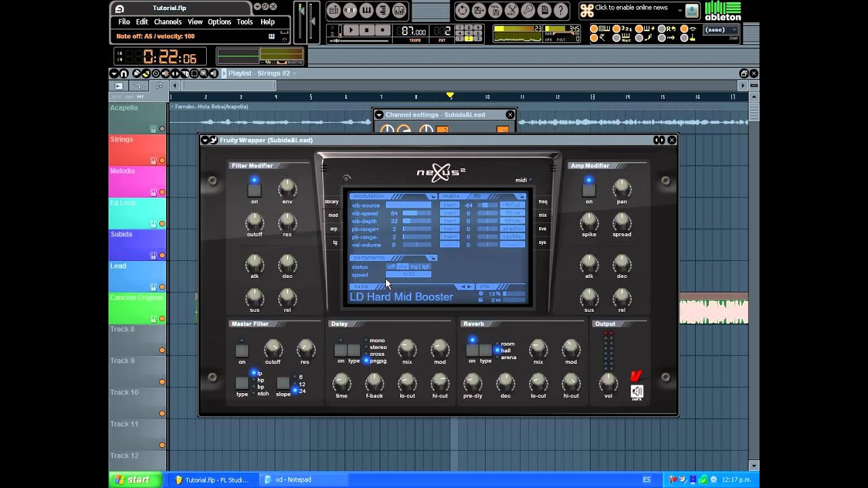Screen dimensions: 868x488
Task: Open the Fruity Wrapper menu arrow
Action: 205,140
